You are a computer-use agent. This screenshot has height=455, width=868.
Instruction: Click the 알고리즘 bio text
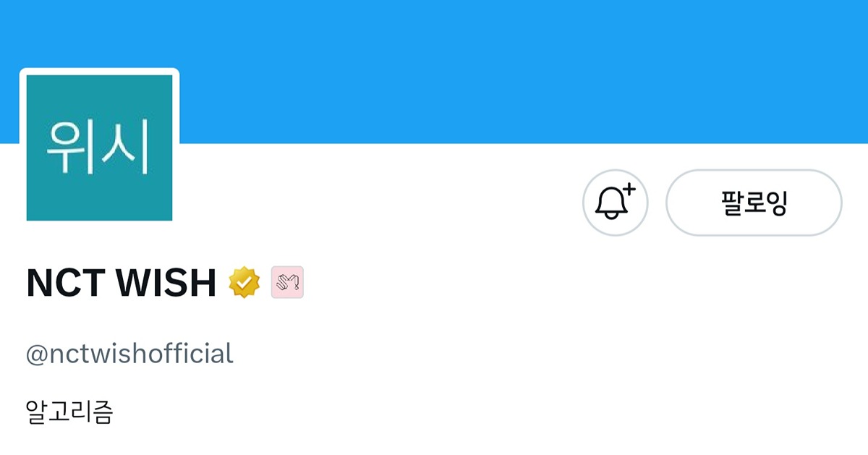tap(69, 412)
